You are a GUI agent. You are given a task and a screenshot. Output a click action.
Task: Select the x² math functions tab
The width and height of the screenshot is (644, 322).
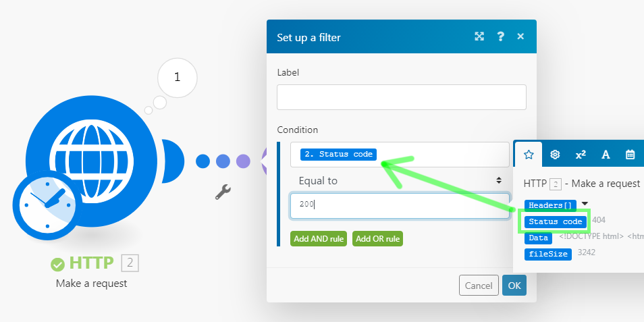click(x=581, y=155)
